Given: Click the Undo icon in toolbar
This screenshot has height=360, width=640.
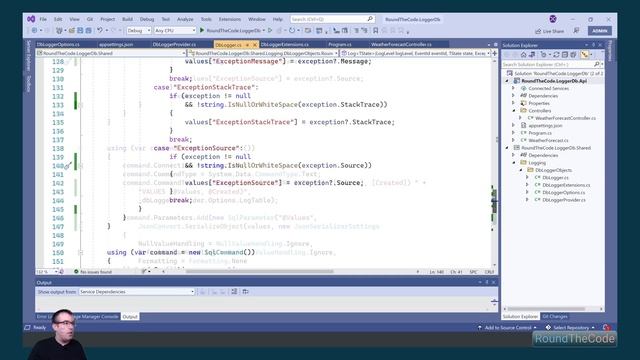Looking at the screenshot, I should pyautogui.click(x=100, y=31).
